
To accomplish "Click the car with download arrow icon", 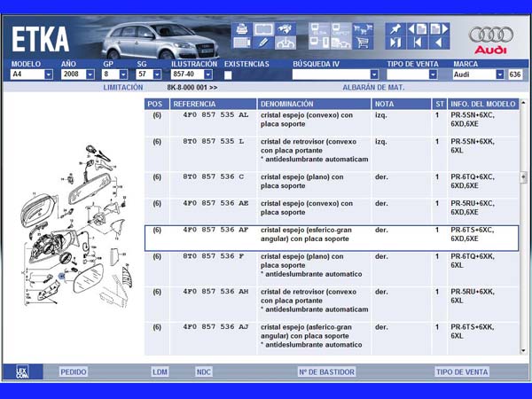I will pos(285,43).
